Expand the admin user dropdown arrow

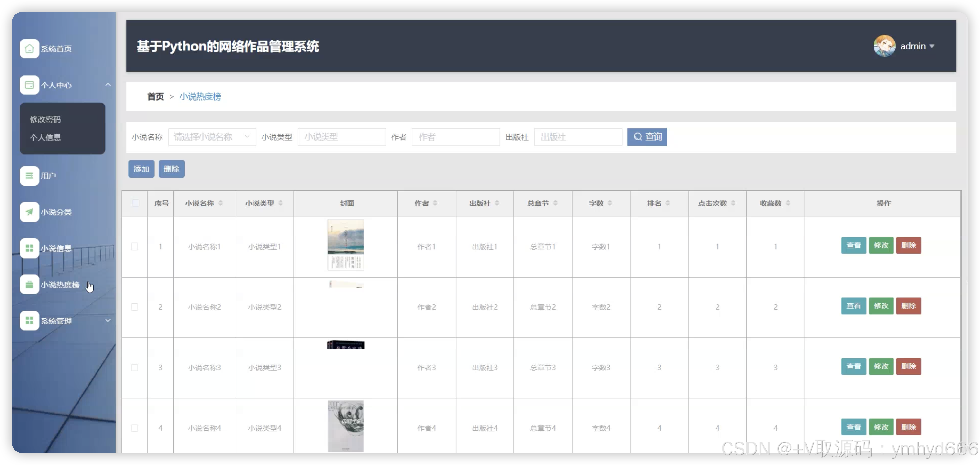coord(932,46)
